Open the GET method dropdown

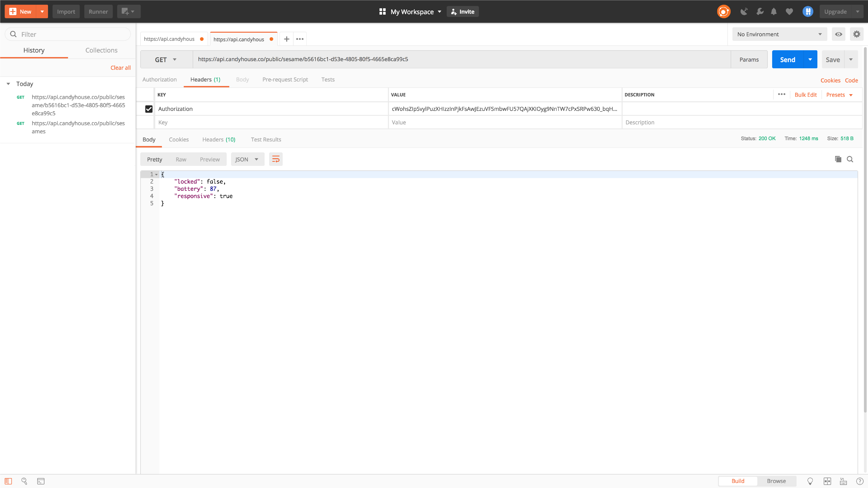click(166, 60)
